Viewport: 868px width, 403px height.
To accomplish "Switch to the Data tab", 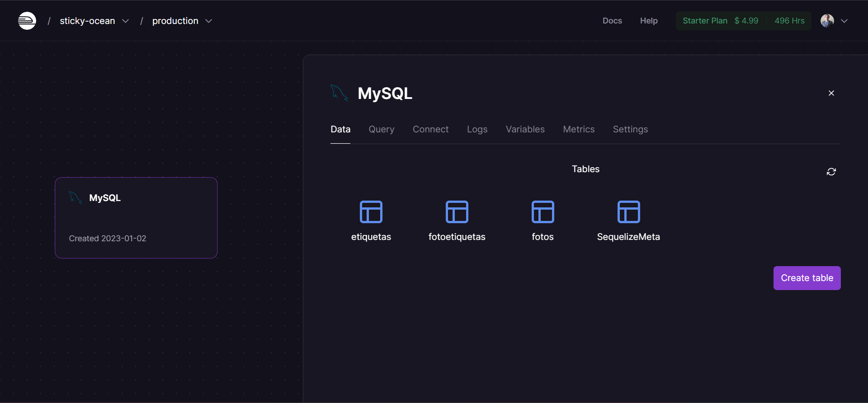I will pos(340,129).
